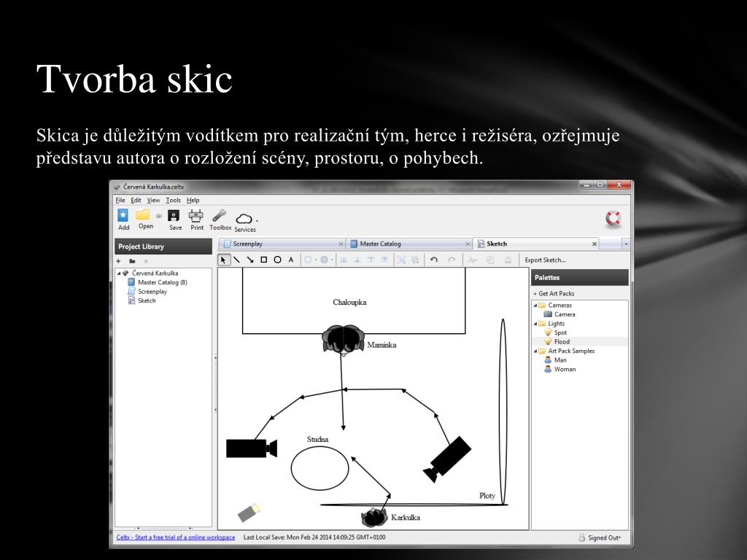Select the Spot light palette item
This screenshot has width=747, height=560.
555,332
